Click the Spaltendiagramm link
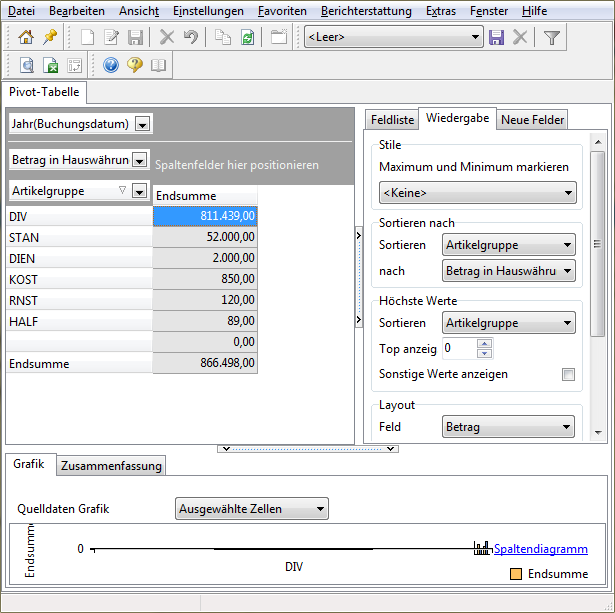615x613 pixels. point(540,549)
